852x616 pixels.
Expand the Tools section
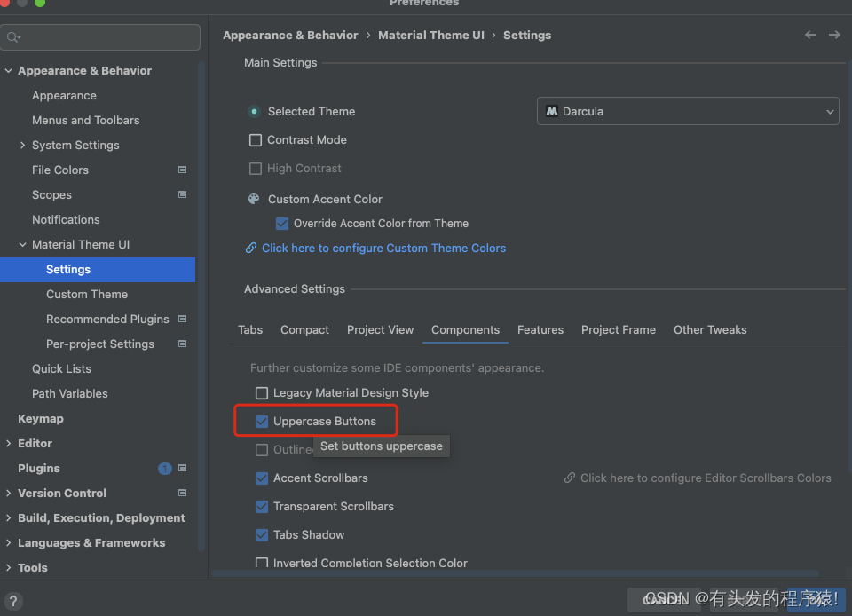click(x=8, y=568)
